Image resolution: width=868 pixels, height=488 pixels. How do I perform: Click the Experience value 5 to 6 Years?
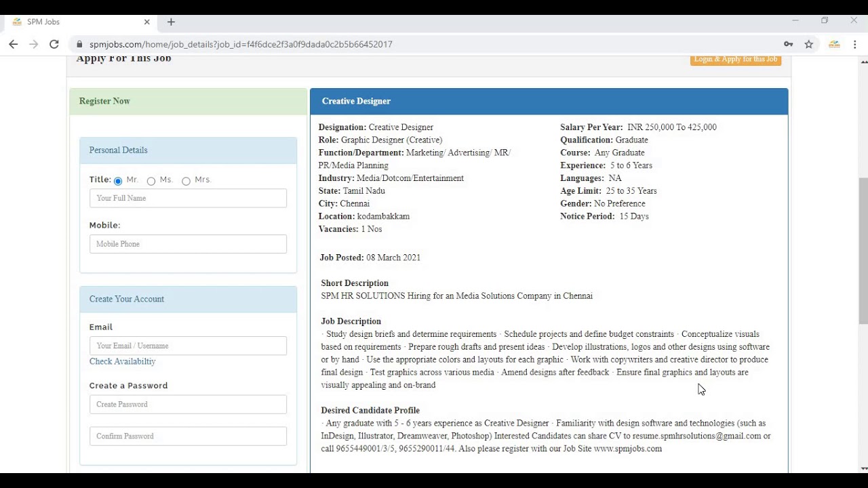coord(631,165)
